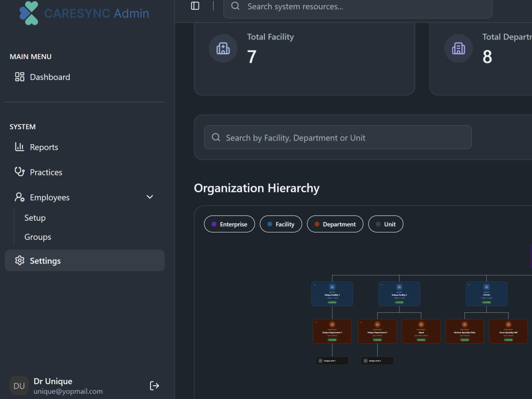Select the Unique Department 1 card
Viewport: 532px width, 399px height.
[332, 331]
